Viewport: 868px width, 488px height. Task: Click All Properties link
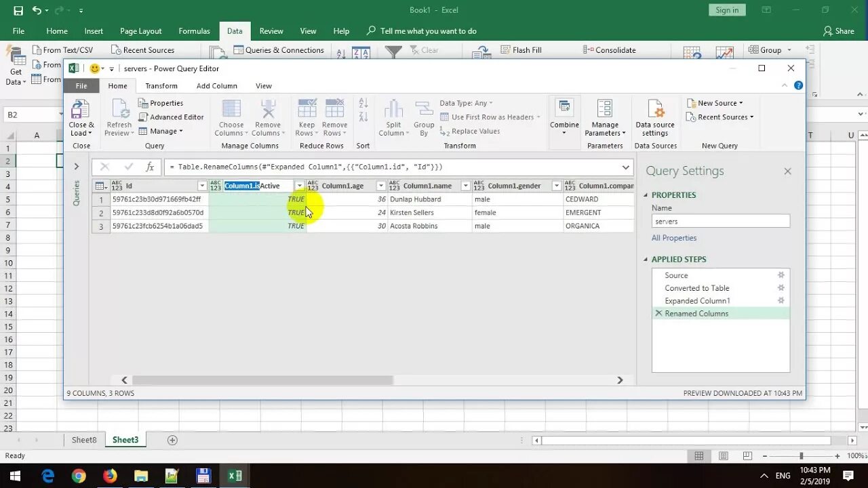[x=674, y=238]
